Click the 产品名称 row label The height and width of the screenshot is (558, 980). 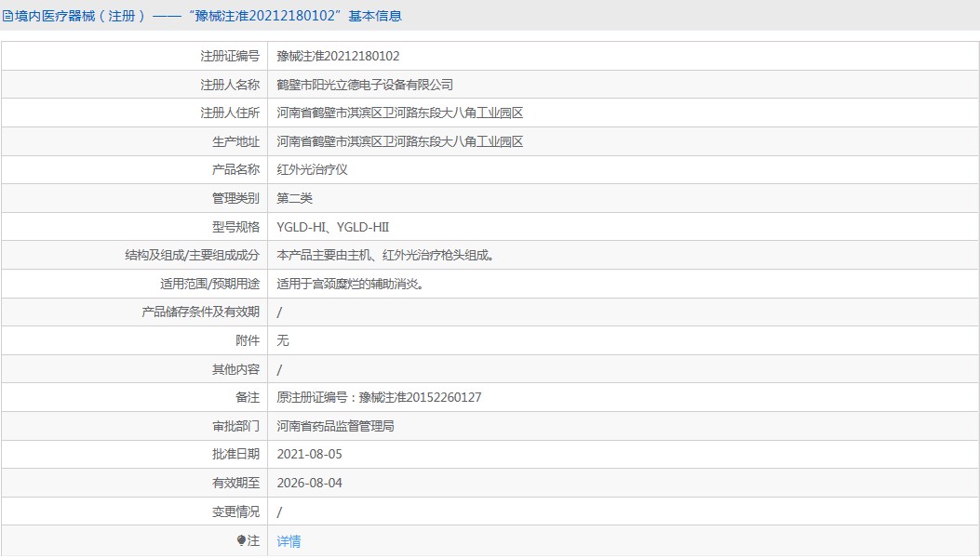[x=235, y=170]
